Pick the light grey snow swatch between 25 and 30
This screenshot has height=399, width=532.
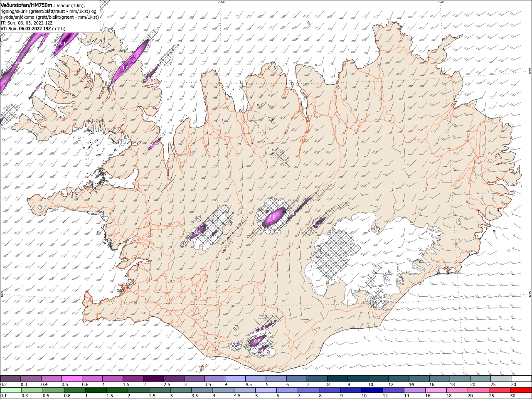tap(501, 379)
